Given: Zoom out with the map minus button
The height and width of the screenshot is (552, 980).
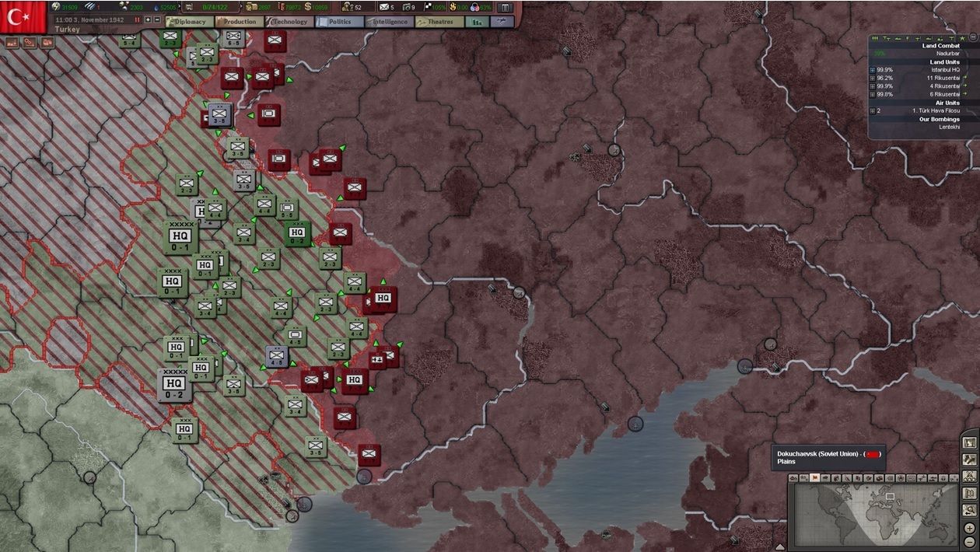Looking at the screenshot, I should pos(970,541).
